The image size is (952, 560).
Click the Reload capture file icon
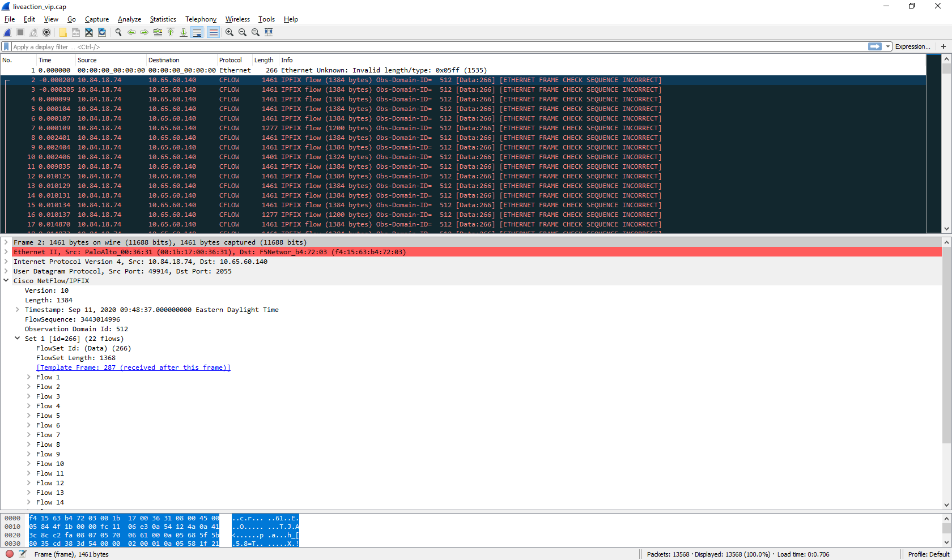[x=102, y=32]
